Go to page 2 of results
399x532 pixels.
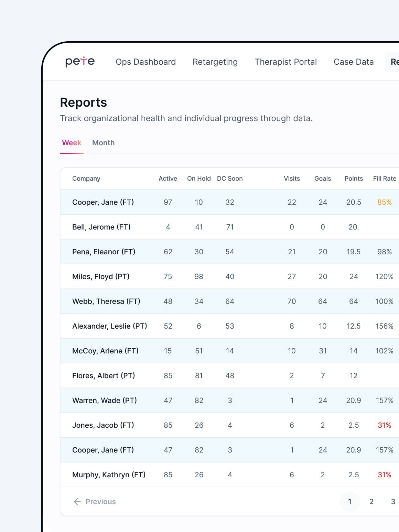(x=371, y=502)
